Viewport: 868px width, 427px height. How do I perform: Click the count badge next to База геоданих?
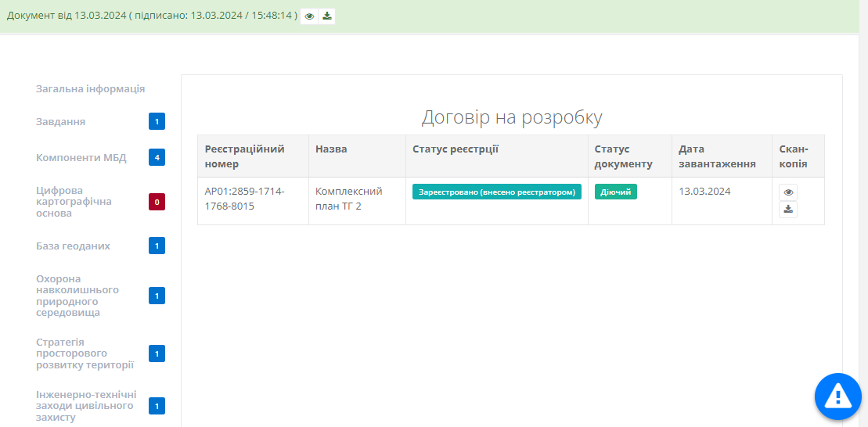[x=157, y=246]
